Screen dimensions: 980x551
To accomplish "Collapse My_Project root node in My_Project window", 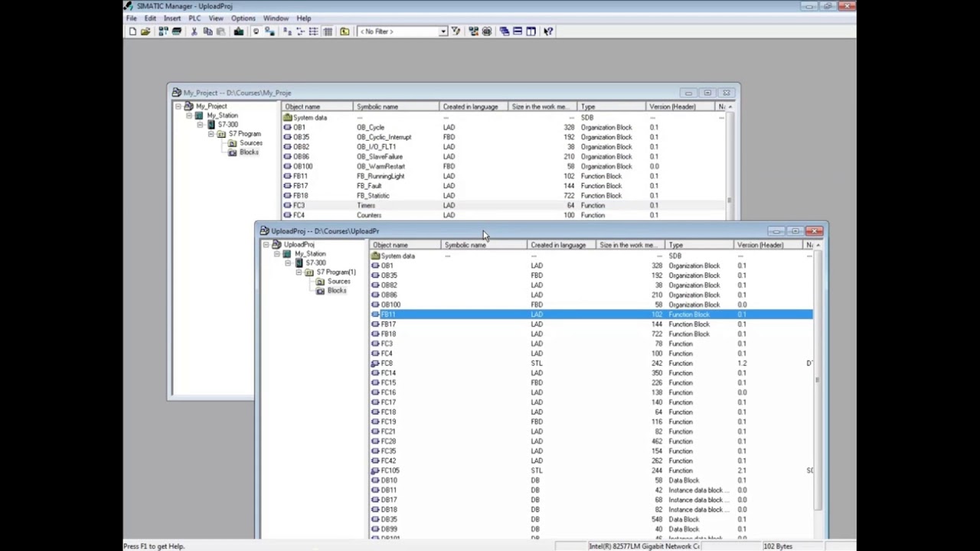I will click(x=178, y=106).
